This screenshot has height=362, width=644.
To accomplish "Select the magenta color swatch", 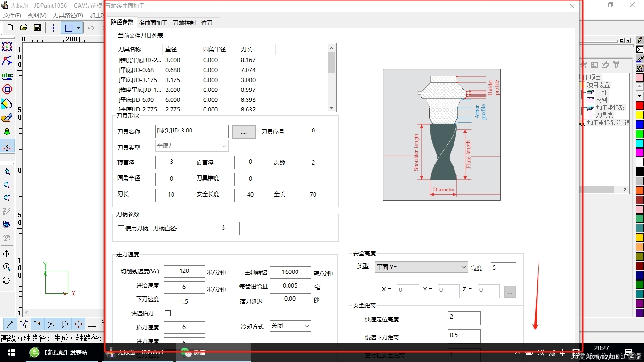I will click(640, 153).
